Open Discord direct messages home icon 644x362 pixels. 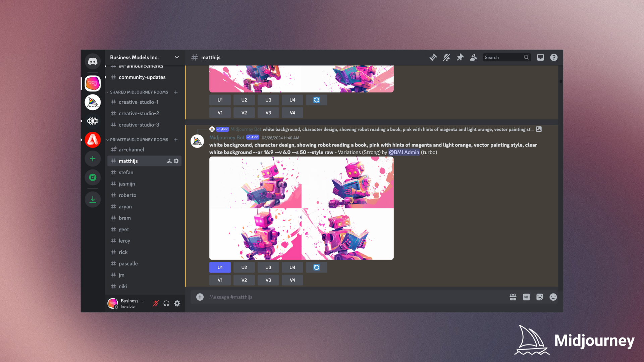(x=93, y=61)
